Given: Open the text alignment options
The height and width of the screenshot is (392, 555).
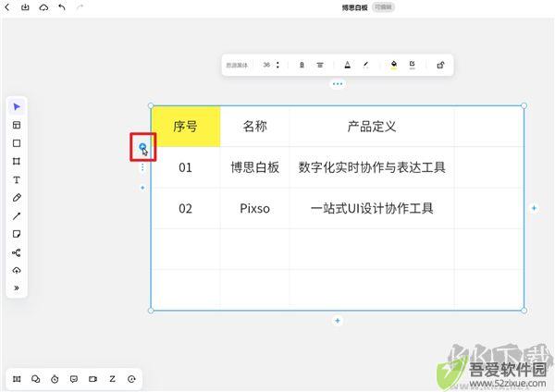Looking at the screenshot, I should [320, 65].
